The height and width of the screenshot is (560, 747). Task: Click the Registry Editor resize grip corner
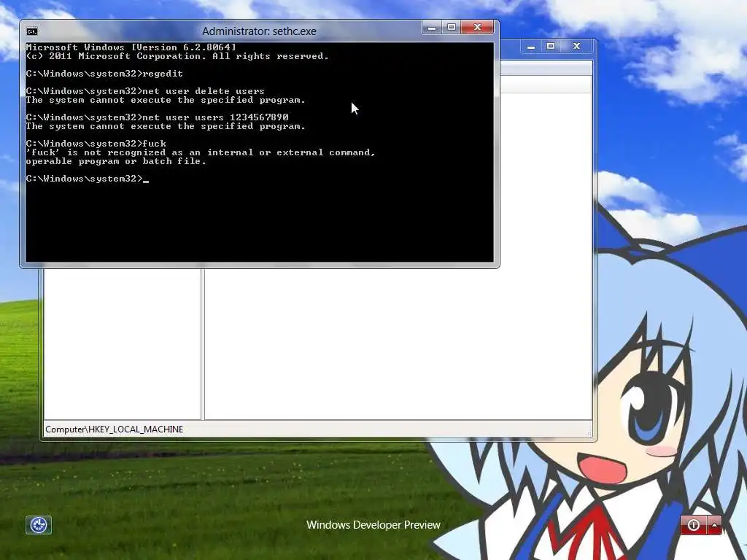[589, 433]
